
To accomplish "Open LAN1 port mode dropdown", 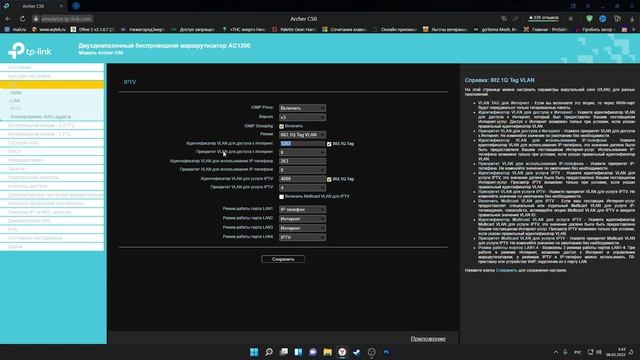I will point(302,209).
